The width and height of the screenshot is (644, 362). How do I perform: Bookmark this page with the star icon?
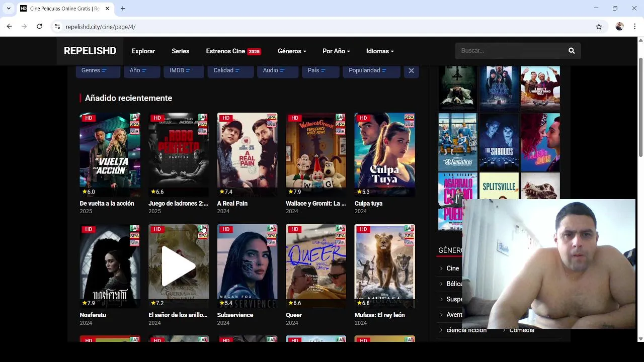point(599,27)
